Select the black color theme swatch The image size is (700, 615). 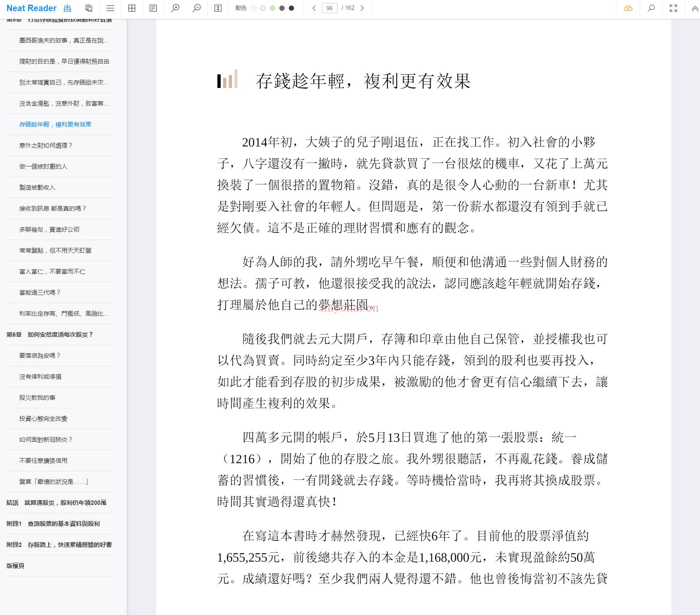coord(291,8)
